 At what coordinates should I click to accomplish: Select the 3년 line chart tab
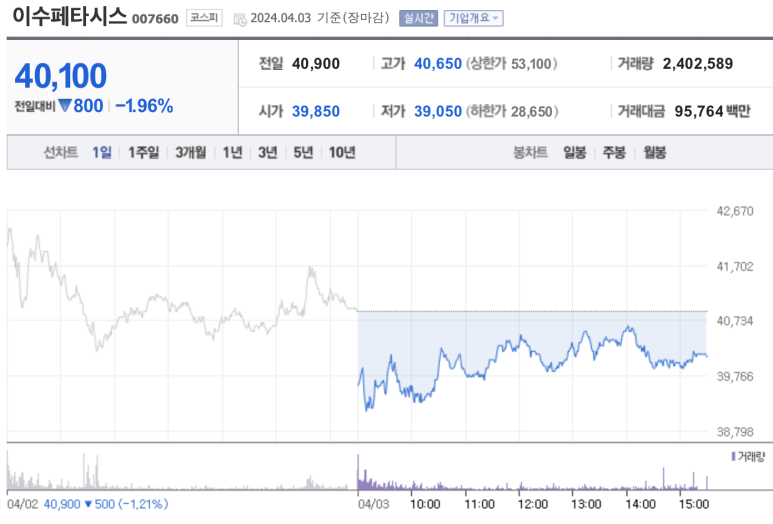coord(268,152)
